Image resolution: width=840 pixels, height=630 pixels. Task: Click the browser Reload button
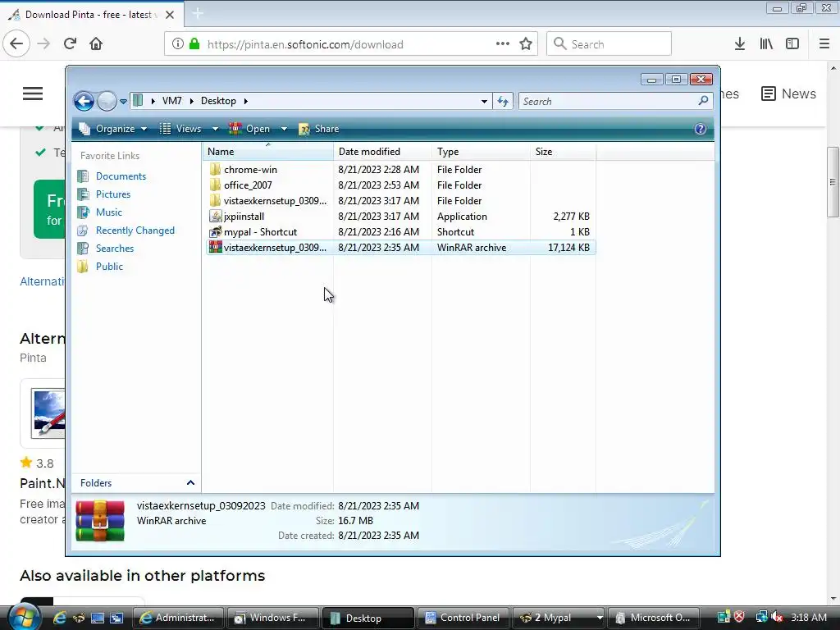tap(70, 43)
